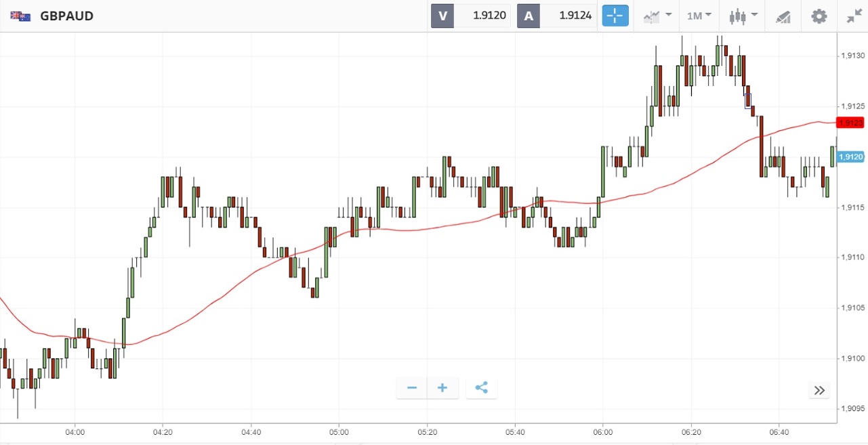The image size is (868, 445).
Task: Toggle the crosshair cursor button
Action: 615,16
